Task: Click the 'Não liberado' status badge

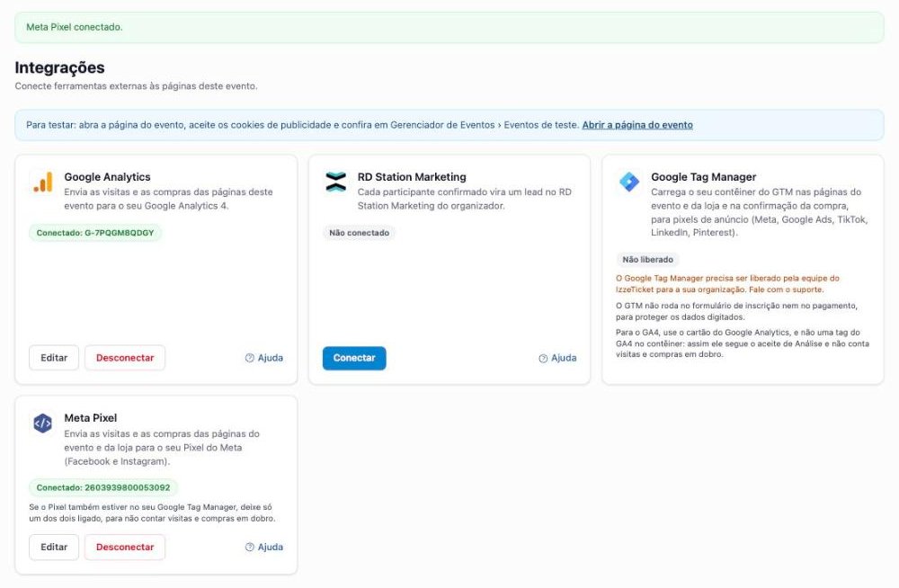Action: [x=648, y=260]
